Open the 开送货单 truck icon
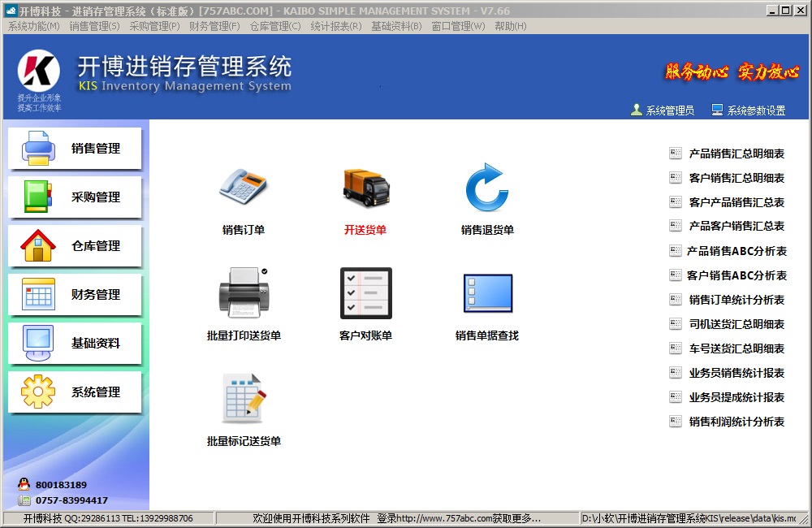 [365, 188]
